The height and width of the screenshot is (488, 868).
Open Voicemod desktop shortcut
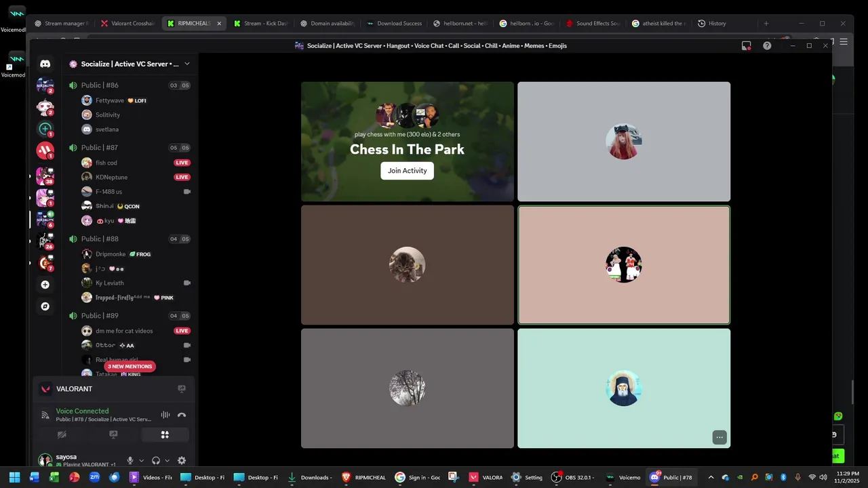coord(15,63)
